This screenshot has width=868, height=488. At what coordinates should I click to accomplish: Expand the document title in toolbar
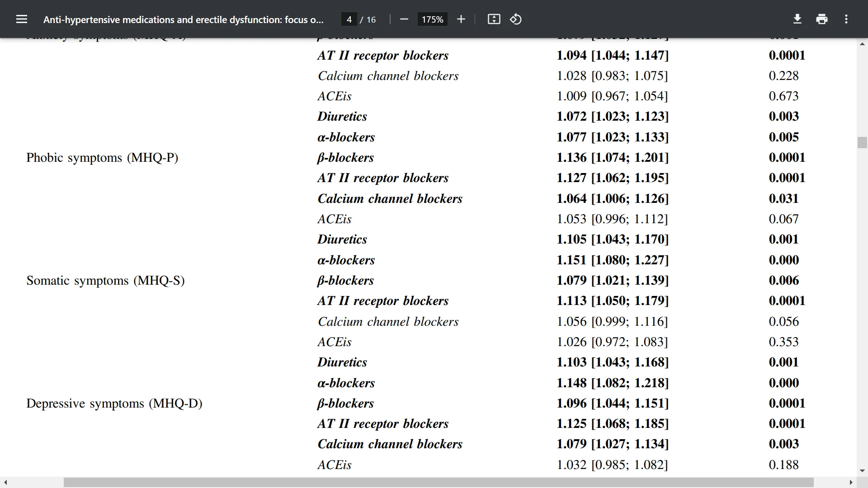(x=184, y=20)
